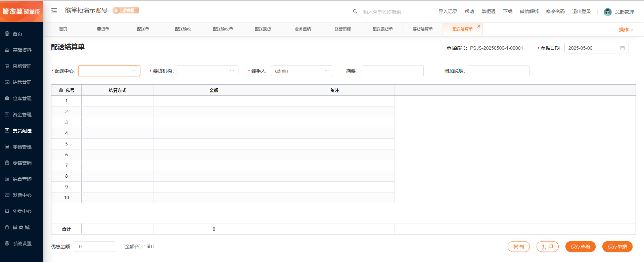Click the table column settings gear icon
The image size is (644, 262).
[61, 90]
